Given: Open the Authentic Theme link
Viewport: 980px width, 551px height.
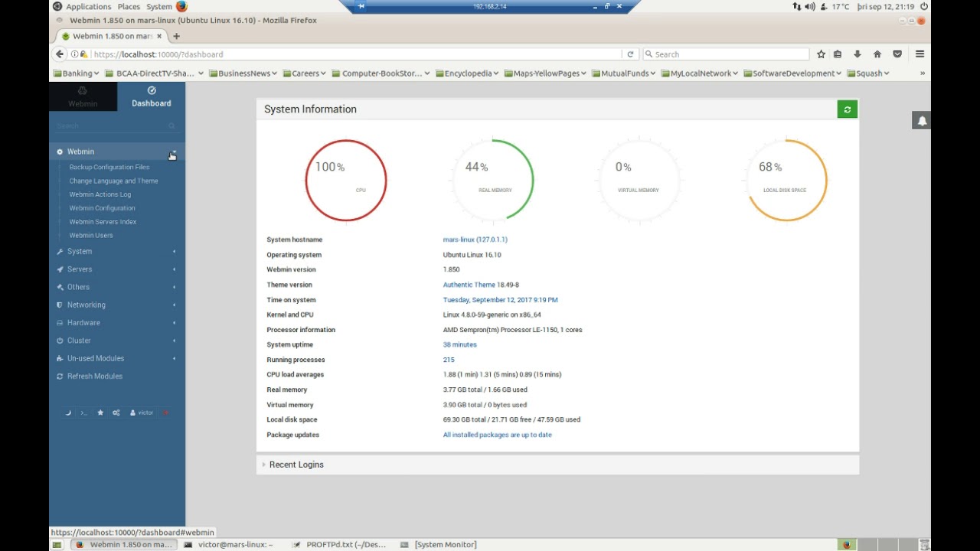Looking at the screenshot, I should click(x=469, y=285).
